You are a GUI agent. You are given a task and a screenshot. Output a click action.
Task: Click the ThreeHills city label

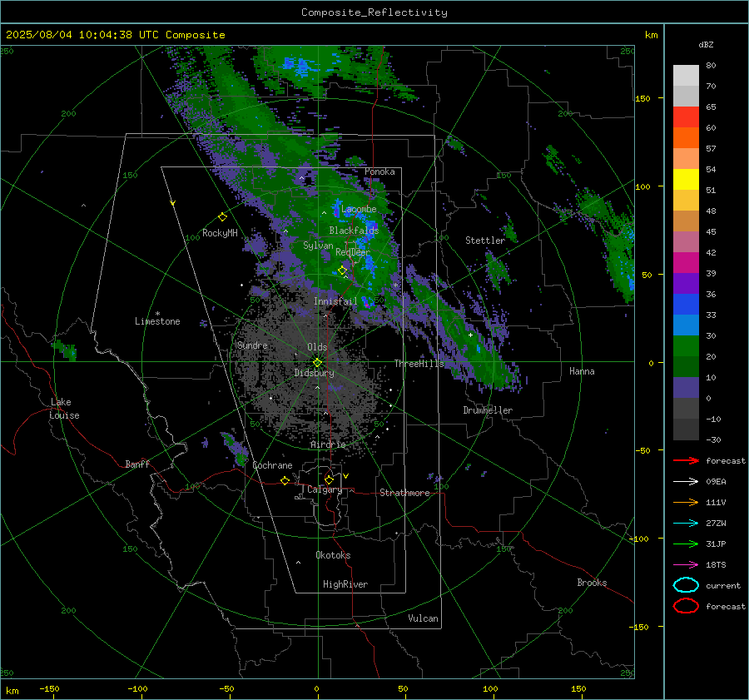[419, 364]
